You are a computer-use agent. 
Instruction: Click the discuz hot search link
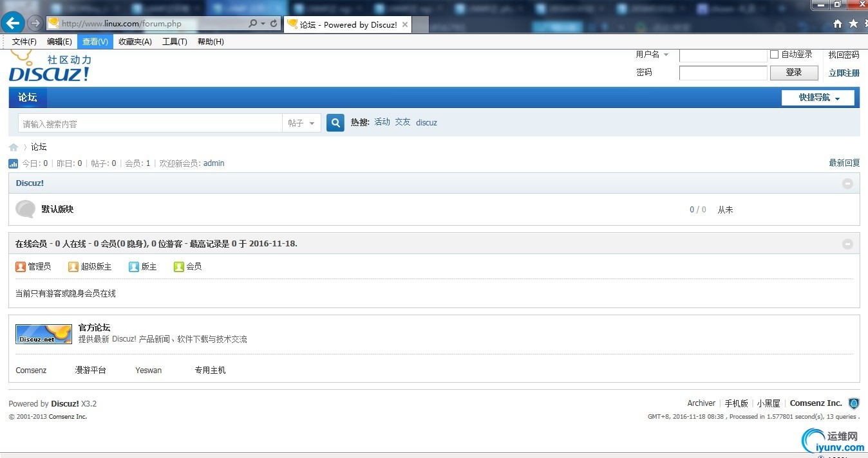426,122
